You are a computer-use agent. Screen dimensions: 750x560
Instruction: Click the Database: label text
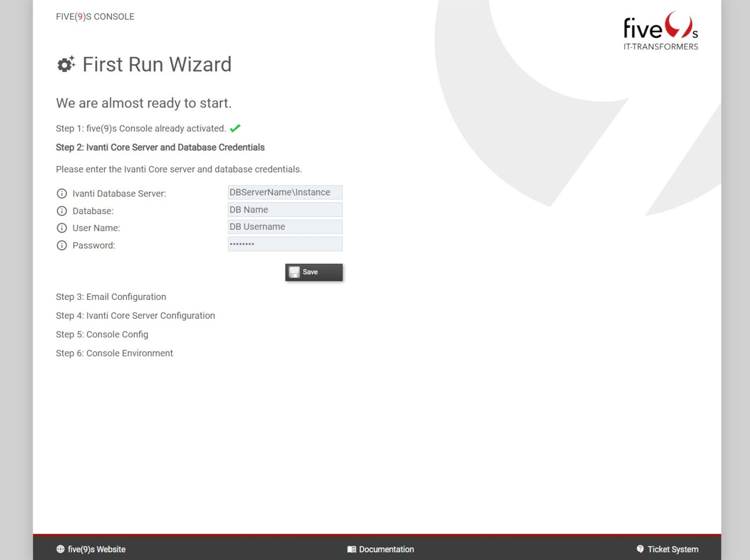93,211
